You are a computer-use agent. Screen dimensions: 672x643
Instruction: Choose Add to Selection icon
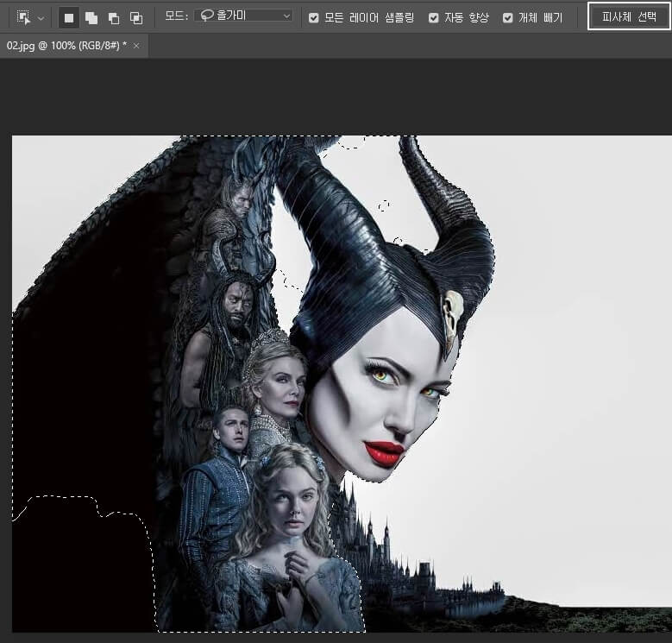91,18
